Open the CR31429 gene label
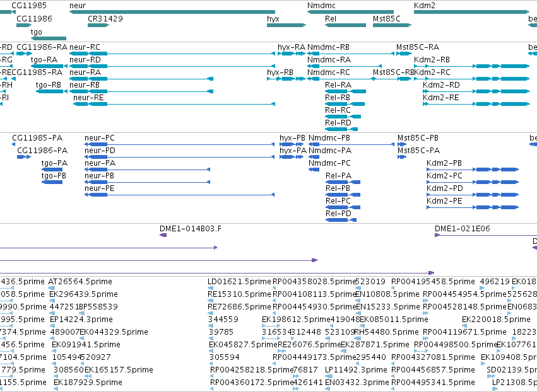 tap(105, 18)
